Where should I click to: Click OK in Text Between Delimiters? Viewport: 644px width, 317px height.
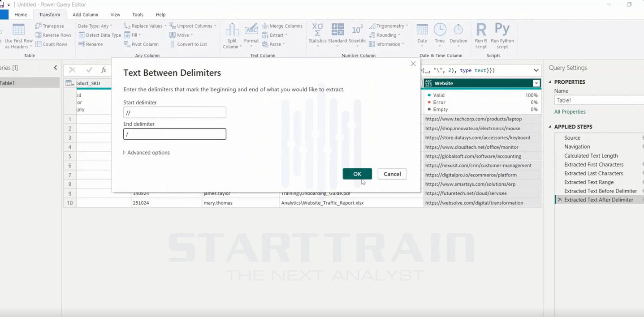[357, 174]
